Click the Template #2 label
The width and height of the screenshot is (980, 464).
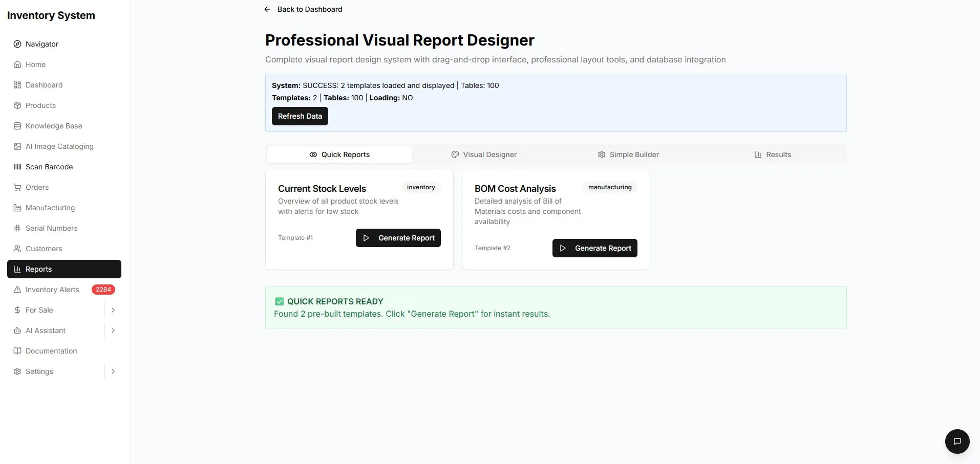tap(493, 248)
